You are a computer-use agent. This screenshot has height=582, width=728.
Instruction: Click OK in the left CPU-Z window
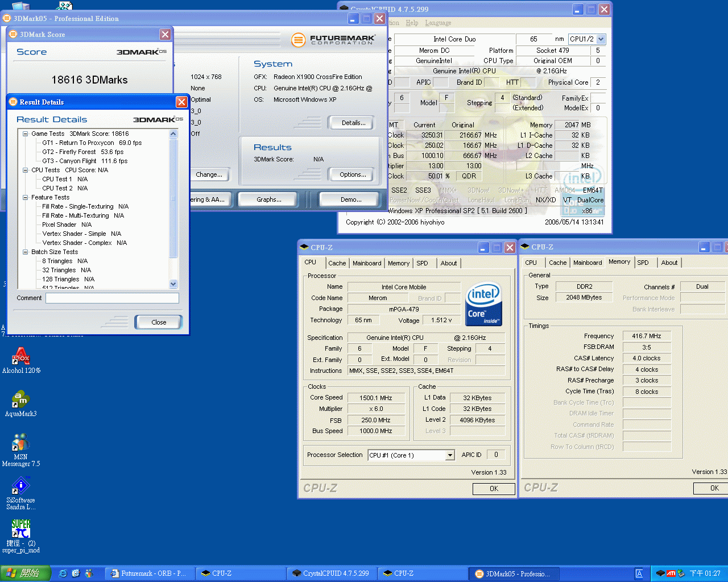[x=494, y=489]
